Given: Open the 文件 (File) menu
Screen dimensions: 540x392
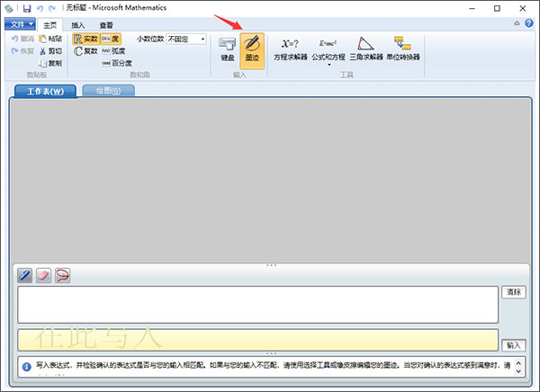Looking at the screenshot, I should click(x=20, y=24).
